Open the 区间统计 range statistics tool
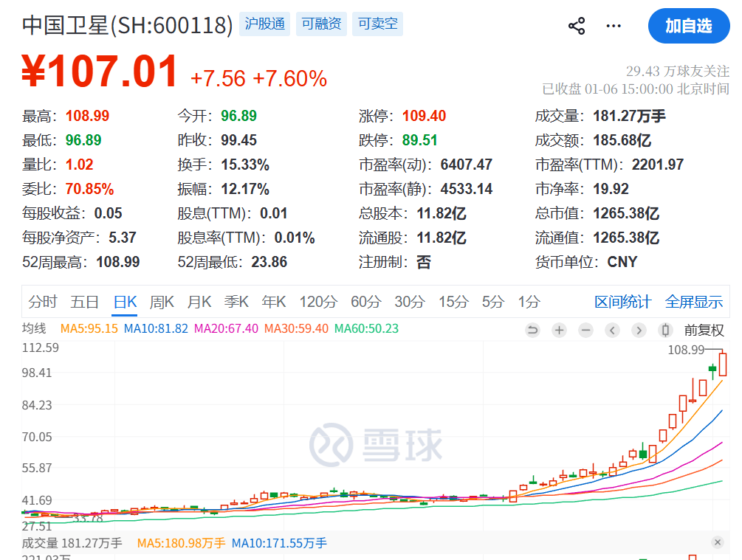The height and width of the screenshot is (560, 742). click(622, 301)
